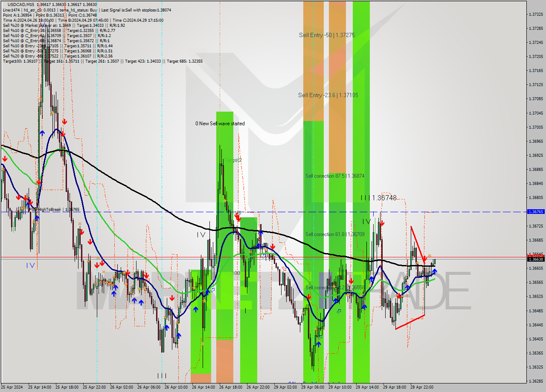Click the '25 Apr 22:00' time label
The height and width of the screenshot is (392, 546).
pos(94,387)
